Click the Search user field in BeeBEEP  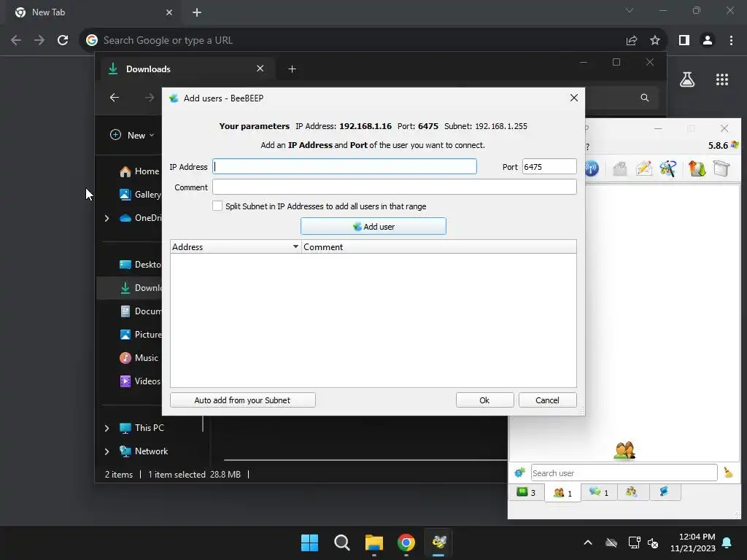624,472
